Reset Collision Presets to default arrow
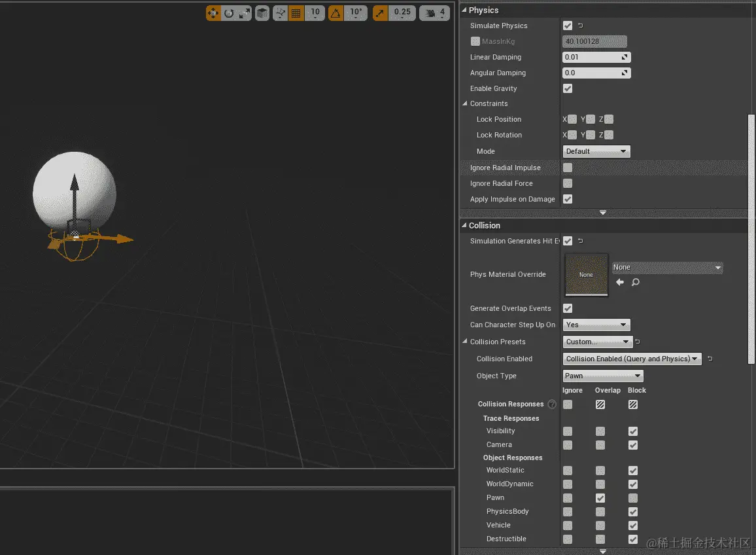The height and width of the screenshot is (555, 756). pyautogui.click(x=638, y=341)
